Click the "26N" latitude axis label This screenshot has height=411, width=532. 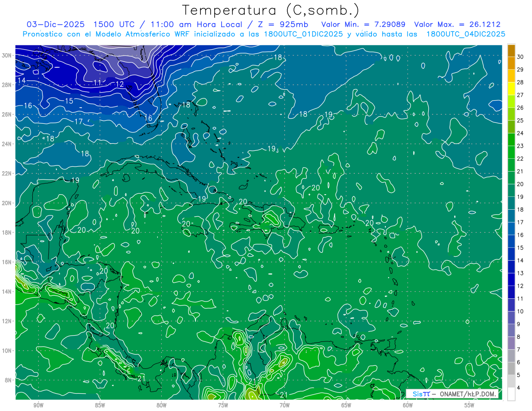(x=7, y=114)
